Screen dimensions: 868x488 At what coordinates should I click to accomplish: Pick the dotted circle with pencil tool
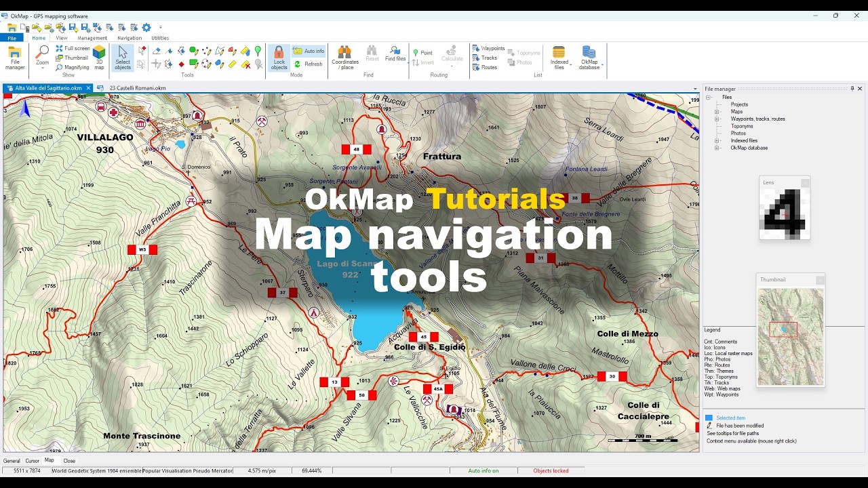point(205,64)
